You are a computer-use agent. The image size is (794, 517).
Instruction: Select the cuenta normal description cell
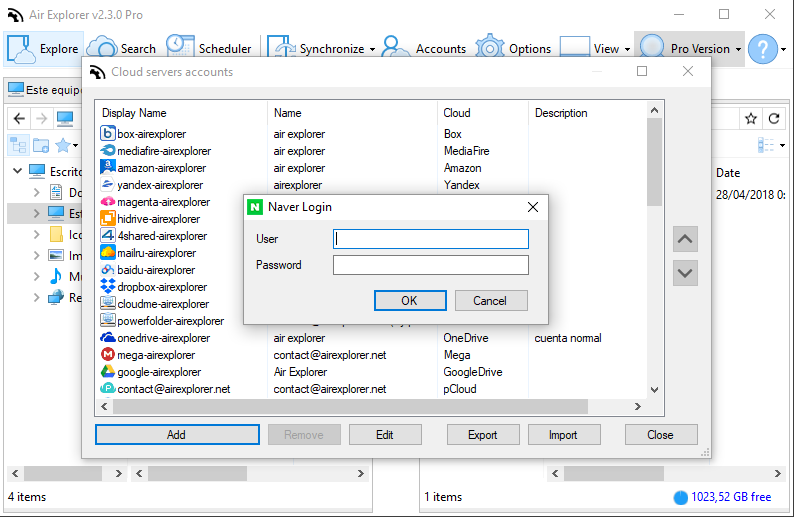coord(568,338)
